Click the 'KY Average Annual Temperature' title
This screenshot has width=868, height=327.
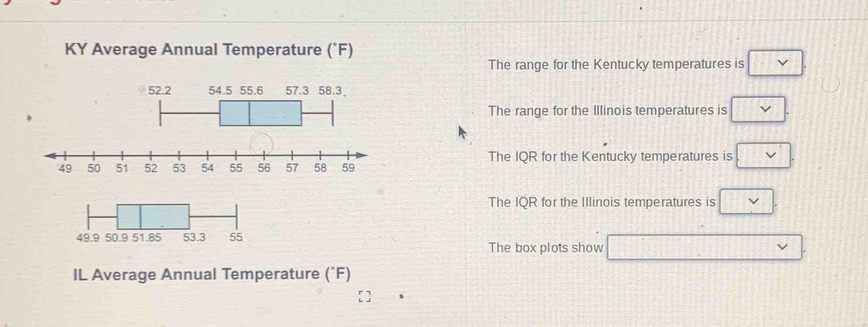tap(209, 50)
